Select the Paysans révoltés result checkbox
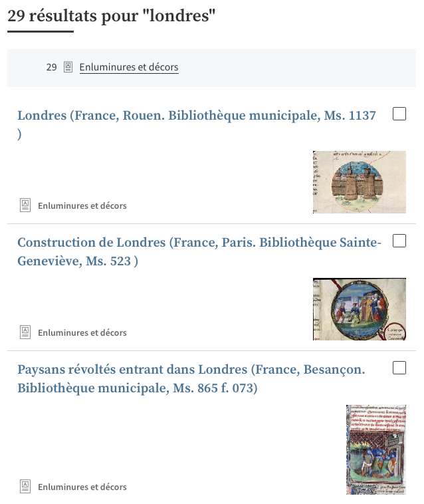 [x=399, y=368]
